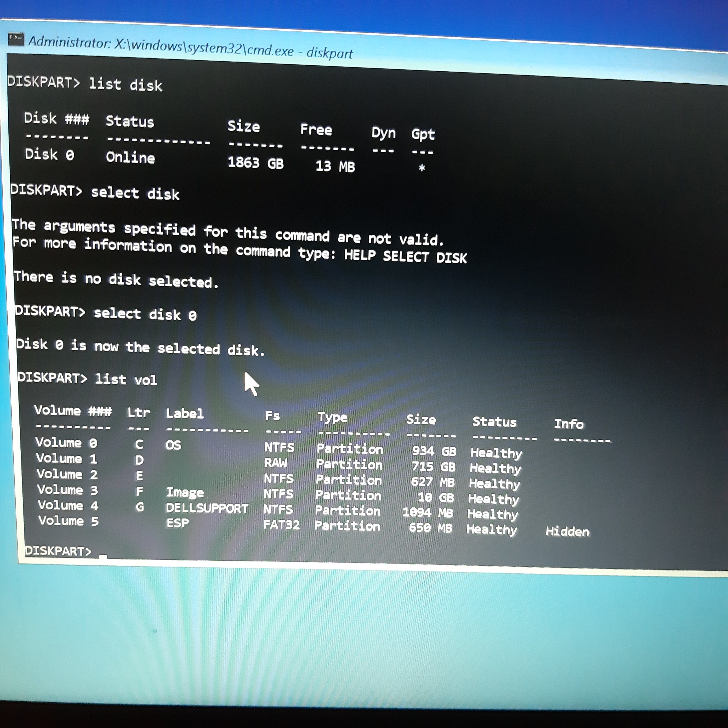Click drive letter 'D' in Ltr column
This screenshot has width=728, height=728.
(139, 460)
